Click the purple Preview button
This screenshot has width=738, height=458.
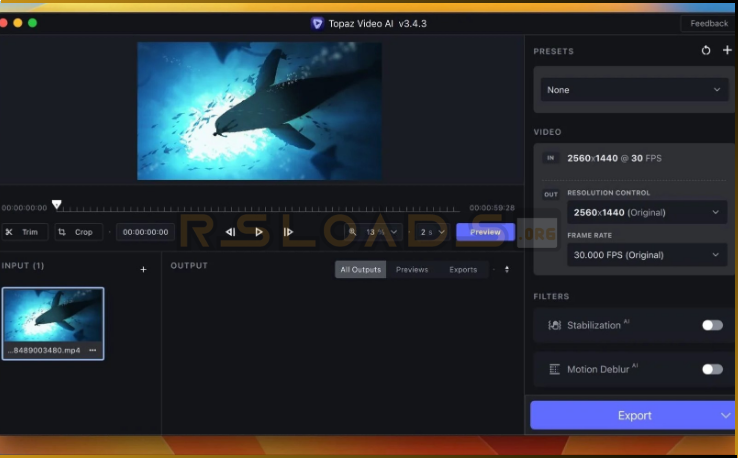coord(485,232)
